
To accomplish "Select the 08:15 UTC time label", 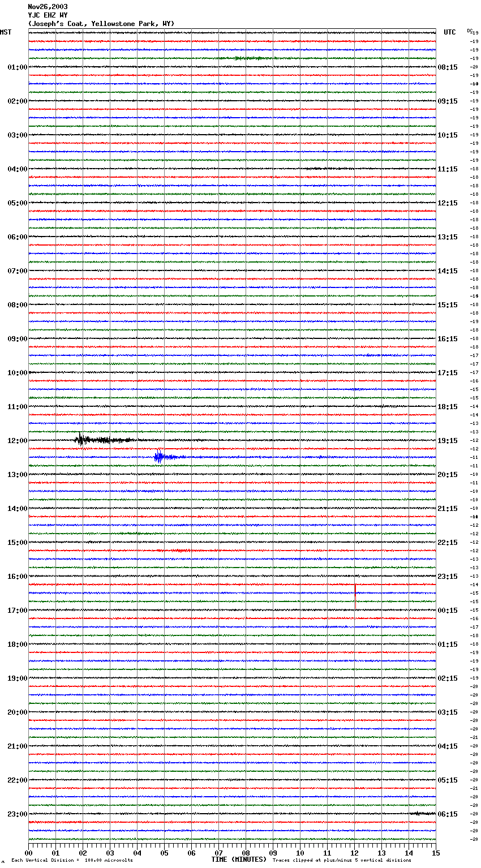I will point(448,67).
